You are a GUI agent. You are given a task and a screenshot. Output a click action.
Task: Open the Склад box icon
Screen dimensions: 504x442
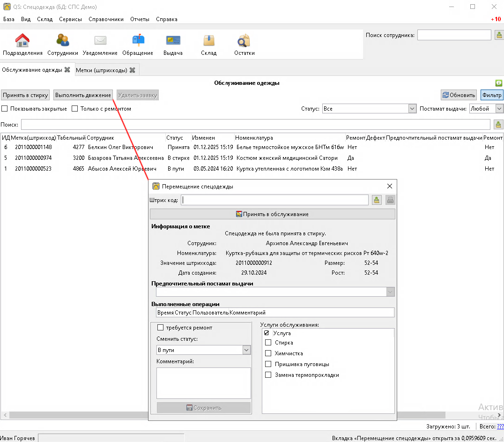(208, 42)
